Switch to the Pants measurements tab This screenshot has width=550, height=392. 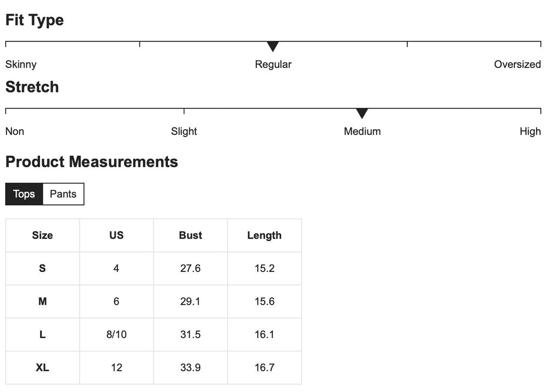(63, 194)
